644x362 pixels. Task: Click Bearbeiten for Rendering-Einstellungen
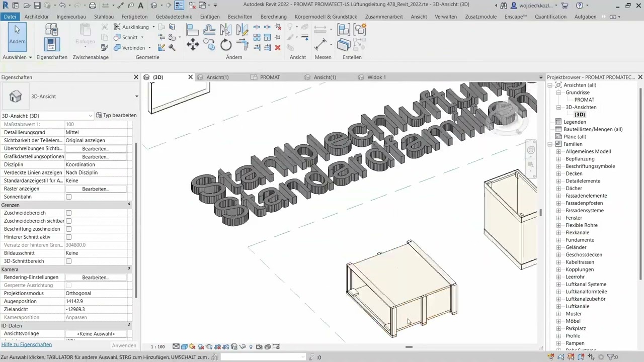[x=96, y=278]
